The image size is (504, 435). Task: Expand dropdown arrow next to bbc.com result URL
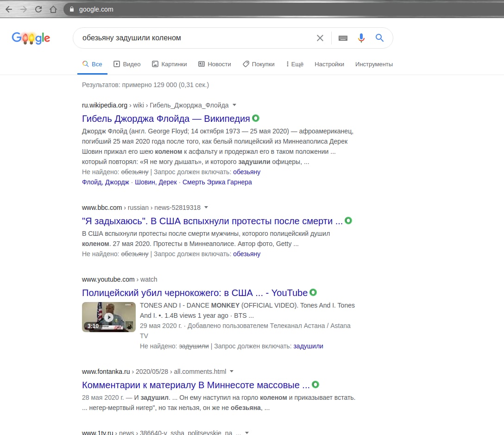(206, 208)
